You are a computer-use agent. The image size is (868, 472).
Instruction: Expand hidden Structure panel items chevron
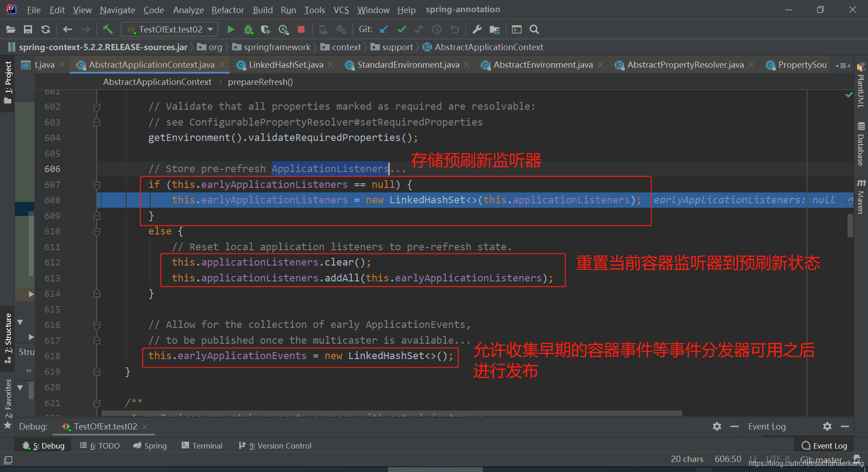tap(28, 371)
